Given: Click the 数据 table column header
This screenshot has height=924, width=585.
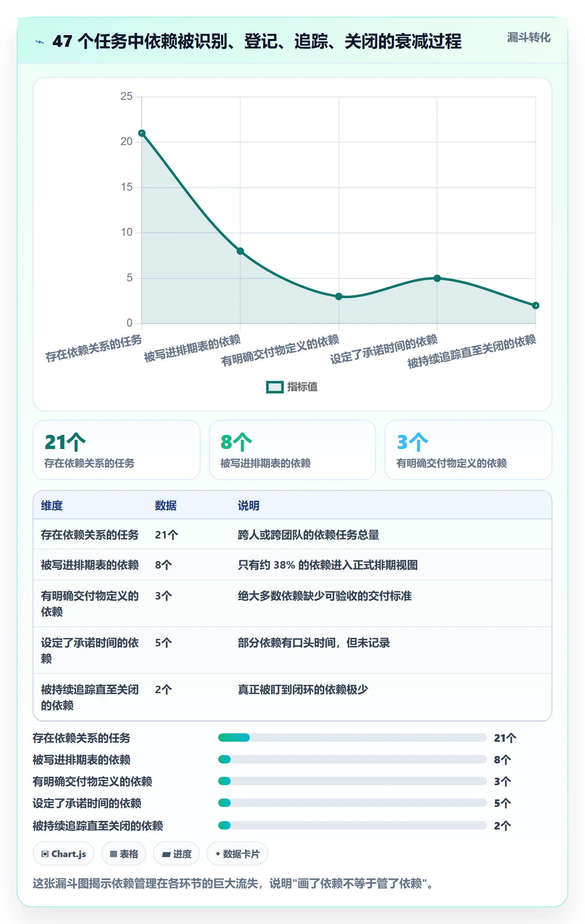Looking at the screenshot, I should pos(166,505).
